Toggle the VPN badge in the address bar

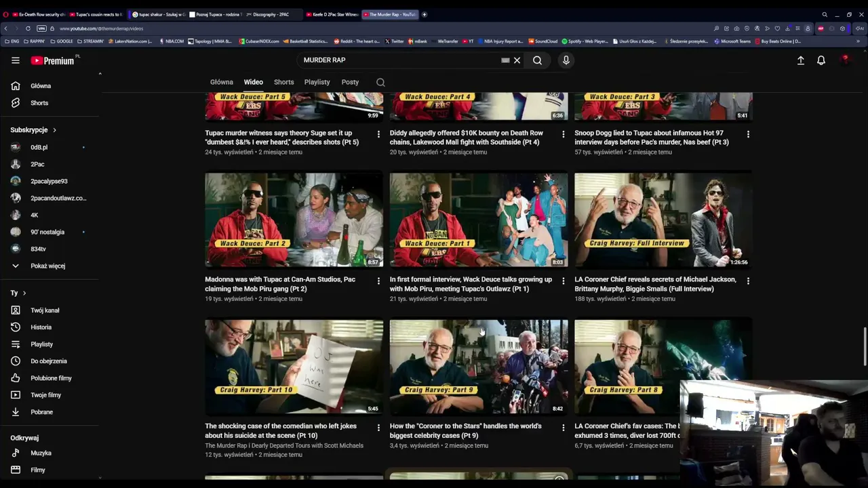41,28
